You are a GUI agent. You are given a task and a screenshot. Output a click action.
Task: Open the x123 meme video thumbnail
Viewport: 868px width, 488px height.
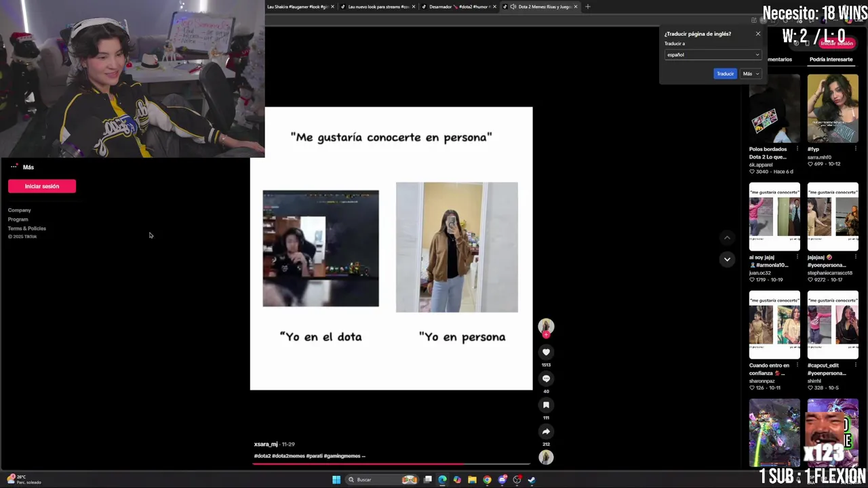tap(833, 432)
